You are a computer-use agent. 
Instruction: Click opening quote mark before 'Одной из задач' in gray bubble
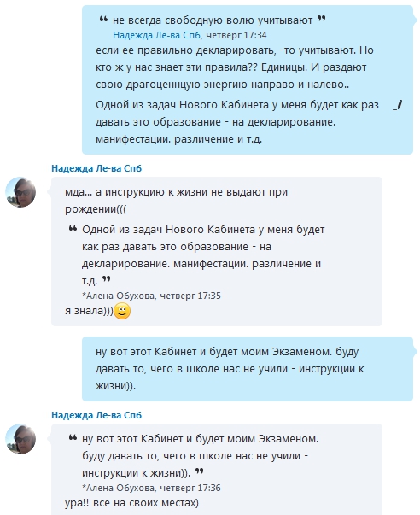point(73,228)
